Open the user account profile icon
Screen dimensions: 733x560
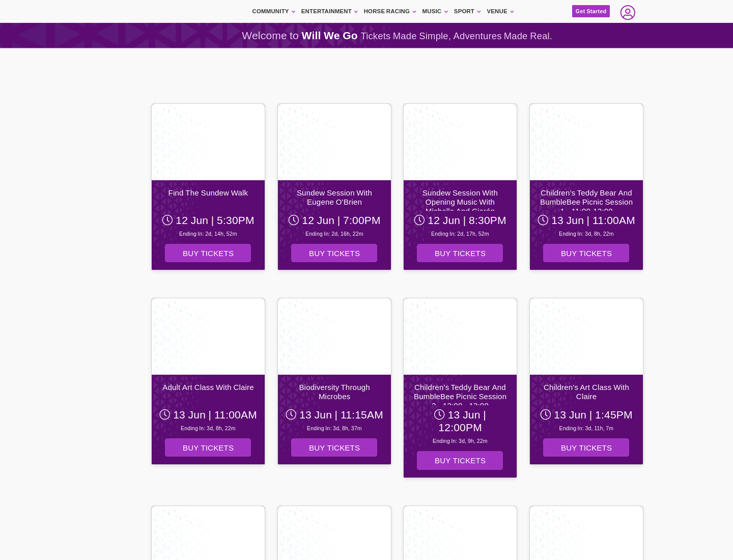point(628,12)
